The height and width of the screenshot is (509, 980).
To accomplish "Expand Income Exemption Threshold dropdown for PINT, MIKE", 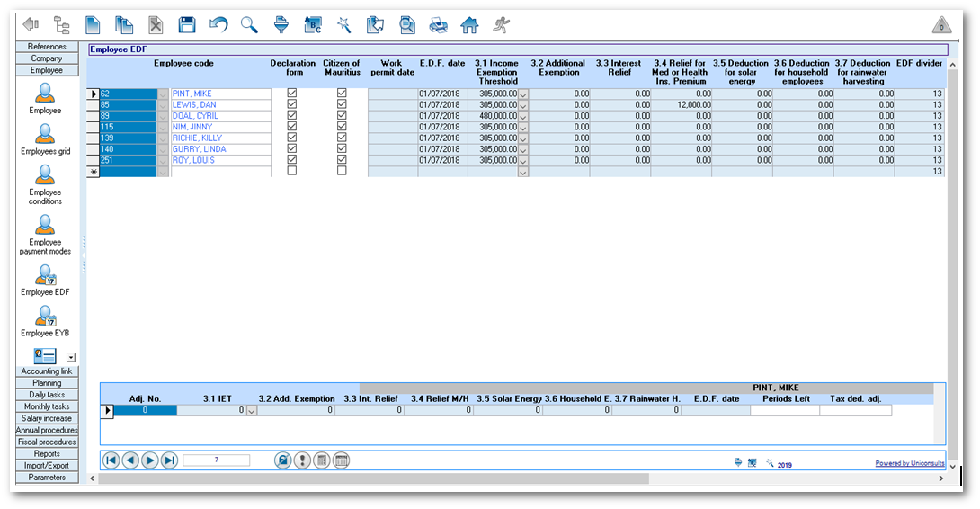I will (x=523, y=94).
